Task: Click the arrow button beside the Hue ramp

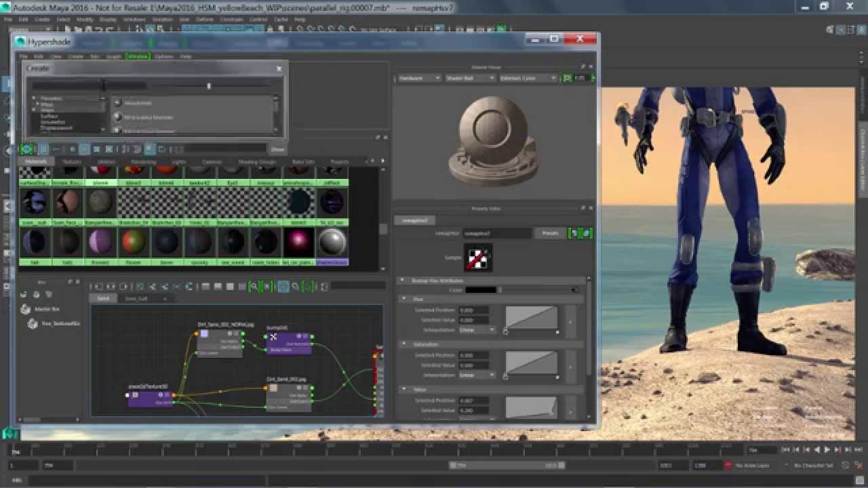Action: pyautogui.click(x=570, y=321)
